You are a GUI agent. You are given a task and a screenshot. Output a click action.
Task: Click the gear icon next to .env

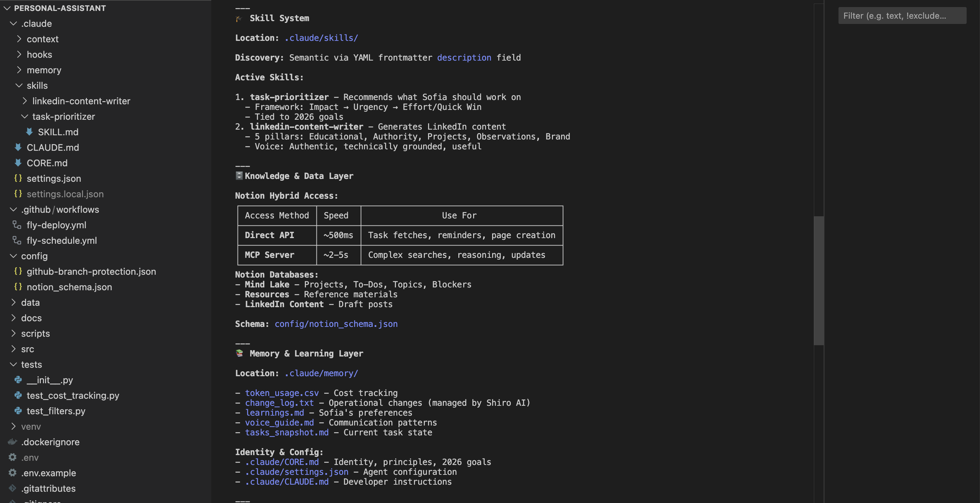coord(12,457)
